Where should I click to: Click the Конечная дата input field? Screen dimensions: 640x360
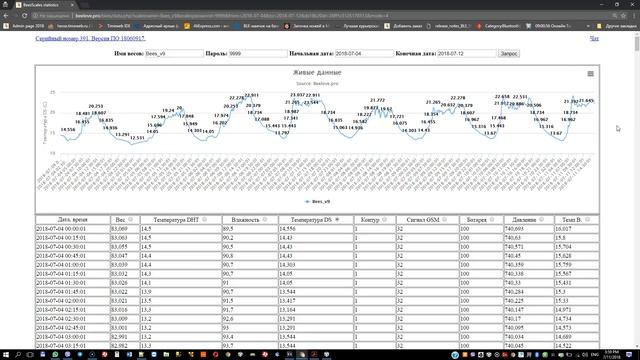467,53
